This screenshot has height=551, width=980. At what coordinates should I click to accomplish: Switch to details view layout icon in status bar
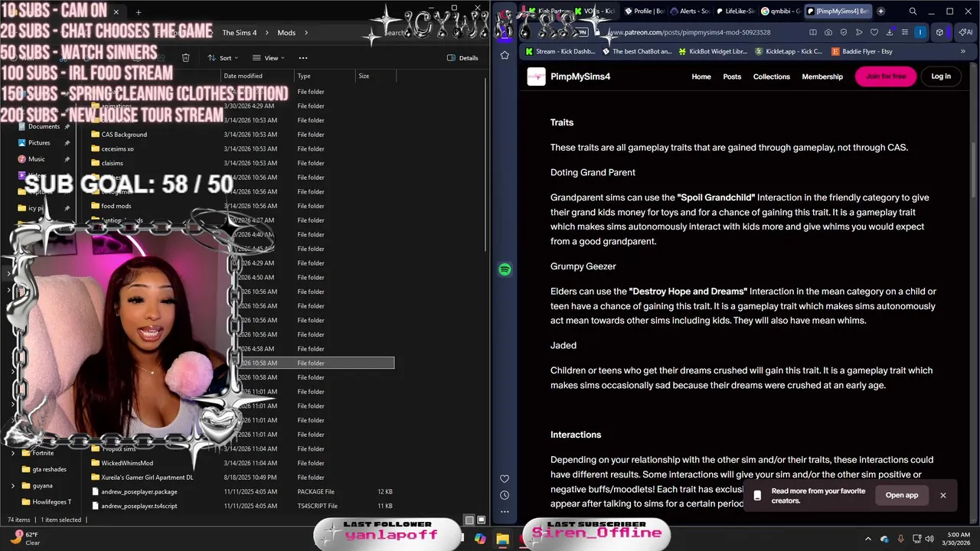pos(469,520)
